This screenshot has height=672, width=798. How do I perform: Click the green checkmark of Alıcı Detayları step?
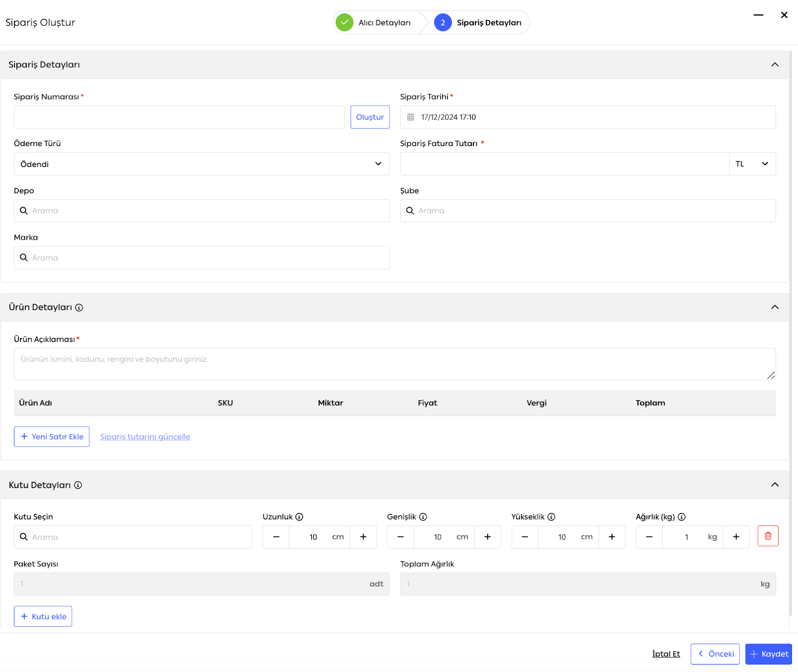pyautogui.click(x=344, y=22)
